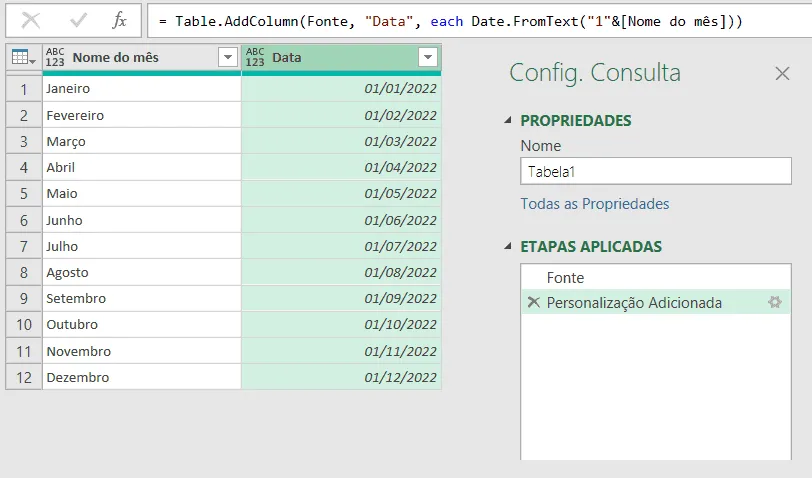Screen dimensions: 812x478
Task: Close the Config. Consulta pane
Action: point(782,74)
